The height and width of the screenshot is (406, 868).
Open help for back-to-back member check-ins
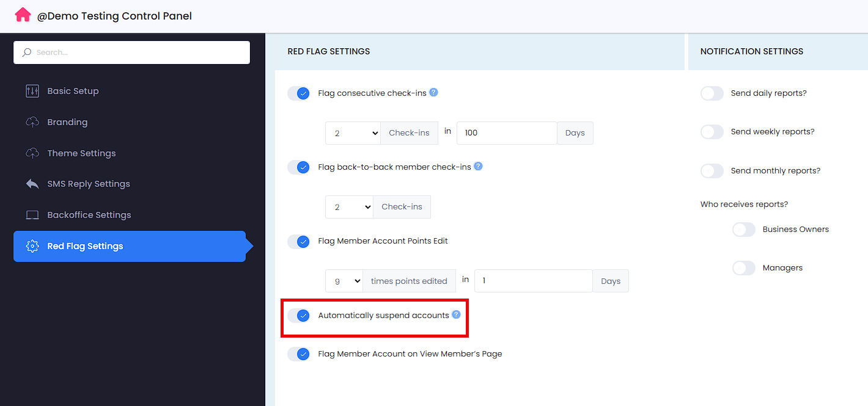(478, 166)
